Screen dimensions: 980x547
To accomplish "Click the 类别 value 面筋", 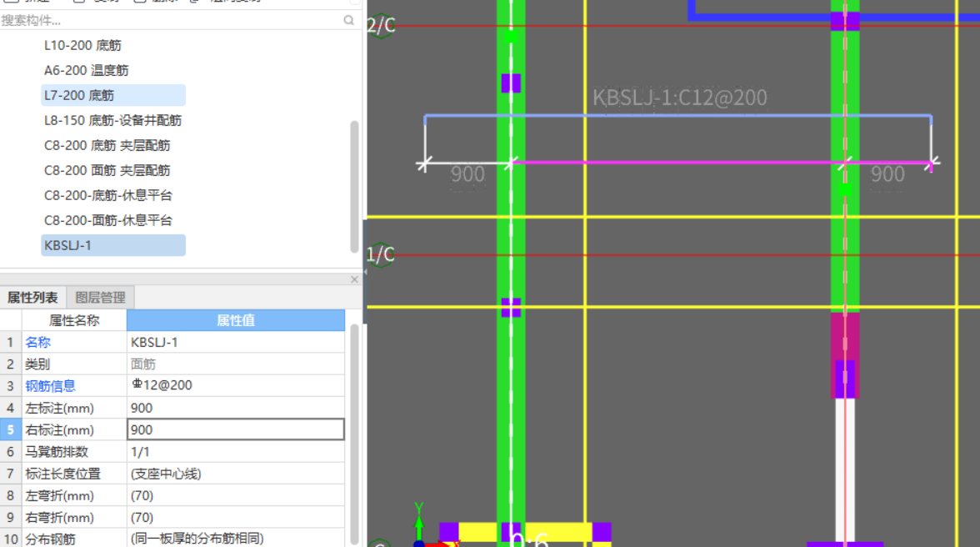I will tap(236, 364).
